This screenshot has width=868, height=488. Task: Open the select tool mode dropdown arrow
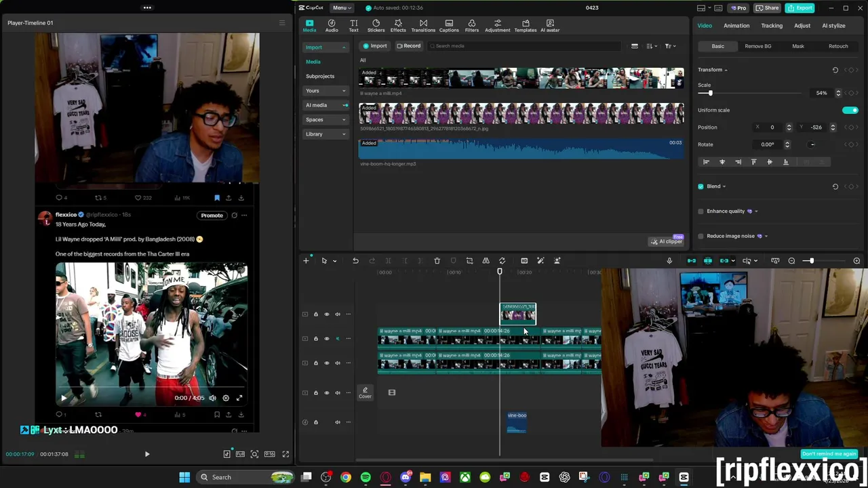coord(334,261)
